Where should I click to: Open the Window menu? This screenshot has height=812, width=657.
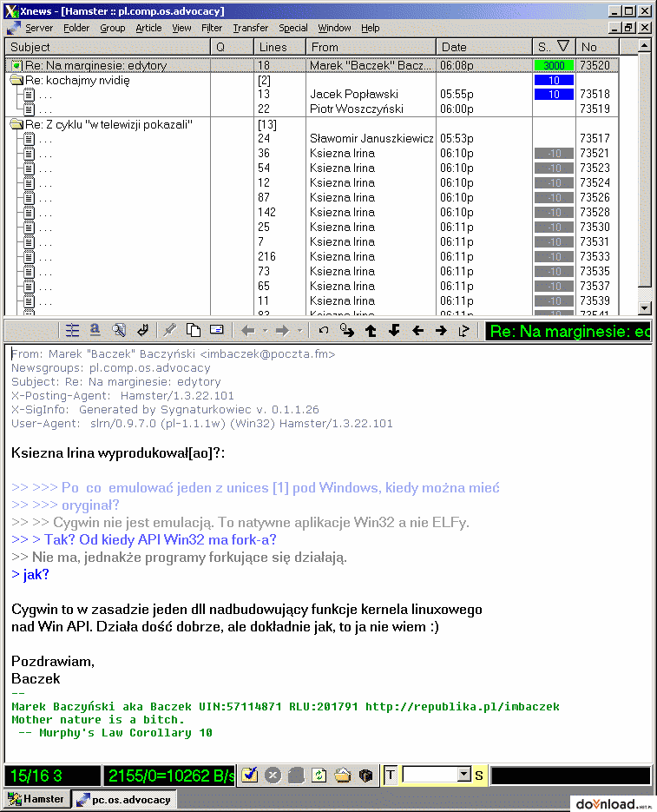click(334, 28)
